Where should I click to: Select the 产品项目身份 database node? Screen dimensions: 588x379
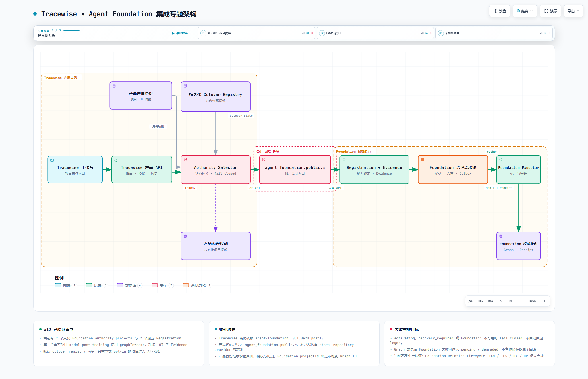(x=141, y=96)
